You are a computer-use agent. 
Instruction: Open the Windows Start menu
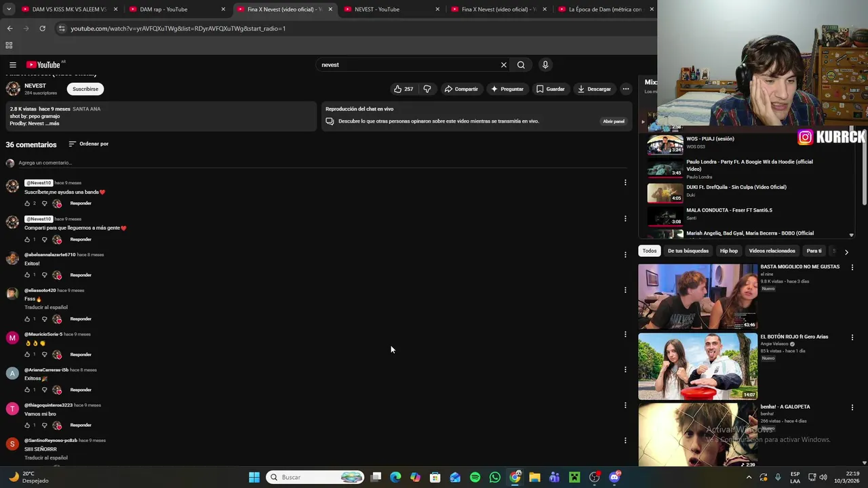click(254, 477)
